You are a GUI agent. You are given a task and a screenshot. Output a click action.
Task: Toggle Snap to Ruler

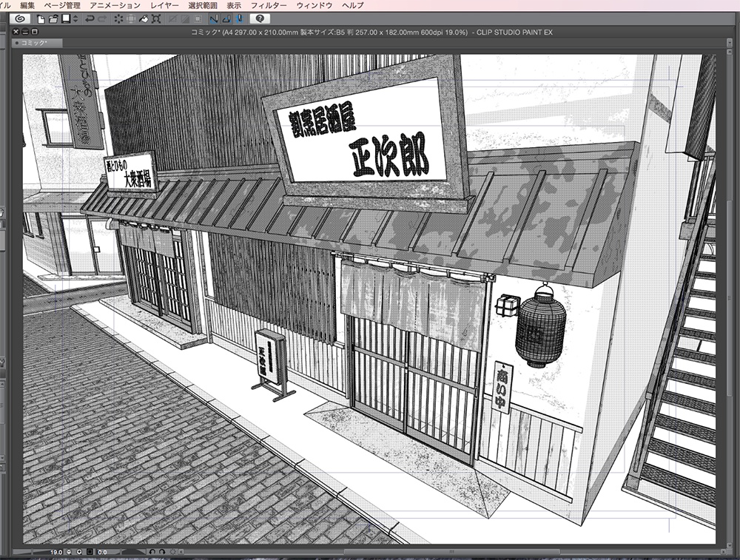(214, 19)
